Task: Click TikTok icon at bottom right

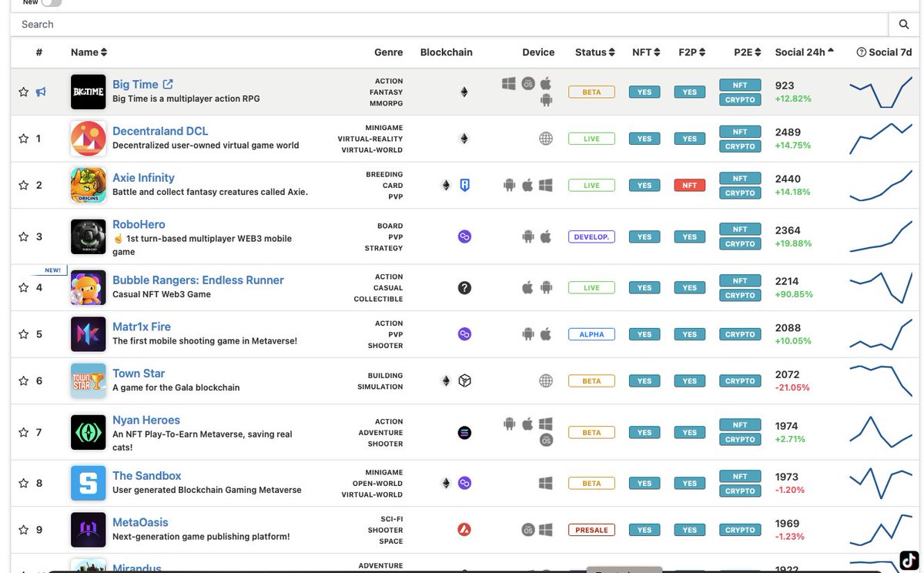Action: coord(909,560)
